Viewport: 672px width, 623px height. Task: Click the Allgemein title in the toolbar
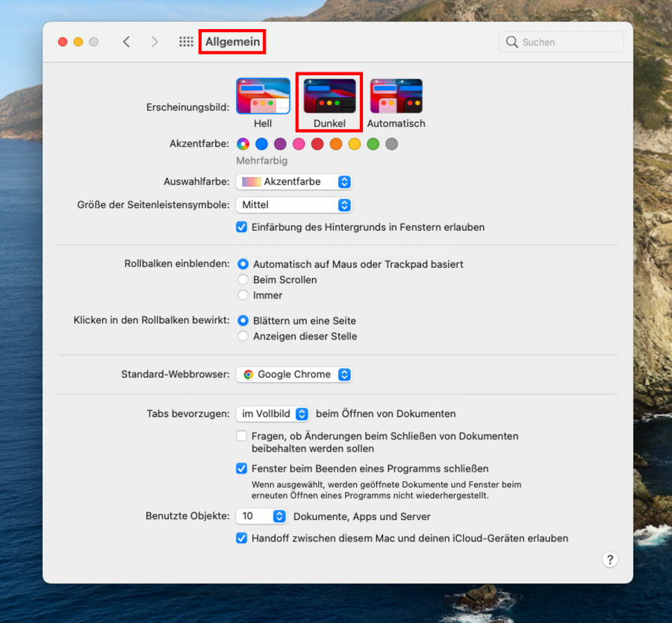point(232,42)
